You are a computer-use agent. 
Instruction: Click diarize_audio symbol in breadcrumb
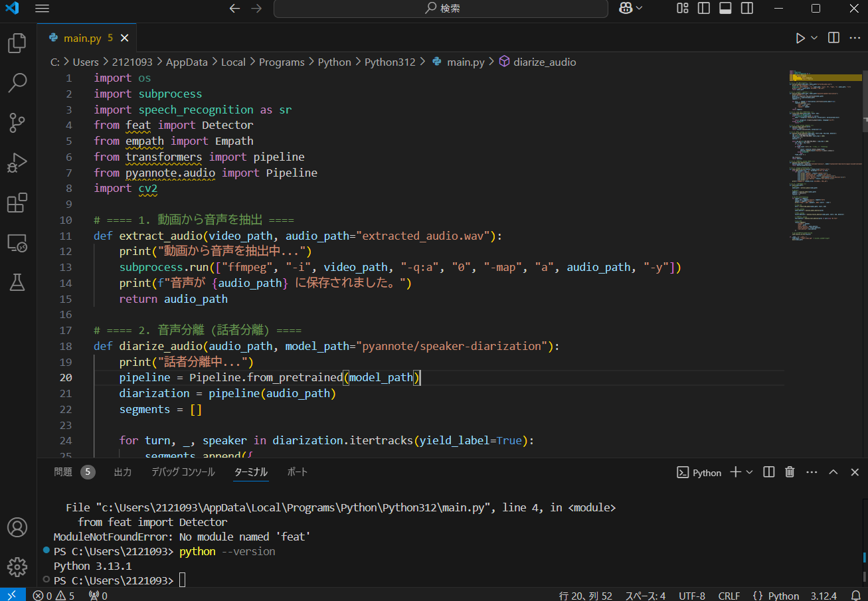point(545,62)
